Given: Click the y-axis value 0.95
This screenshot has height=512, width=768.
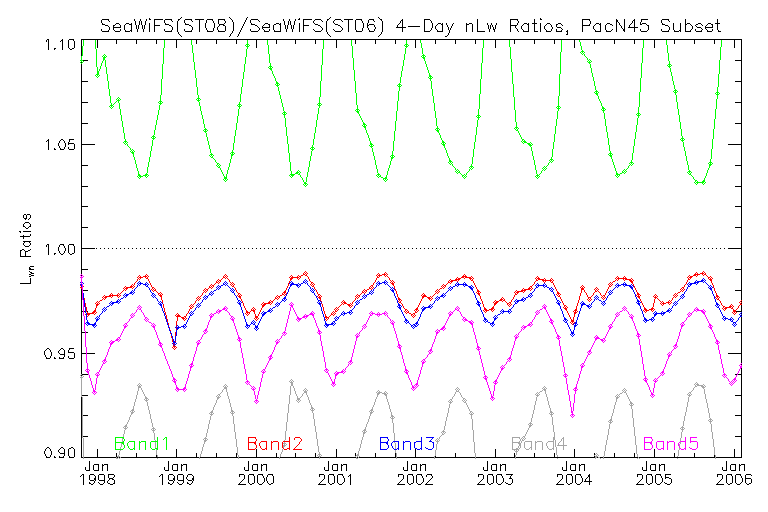Looking at the screenshot, I should pos(60,353).
